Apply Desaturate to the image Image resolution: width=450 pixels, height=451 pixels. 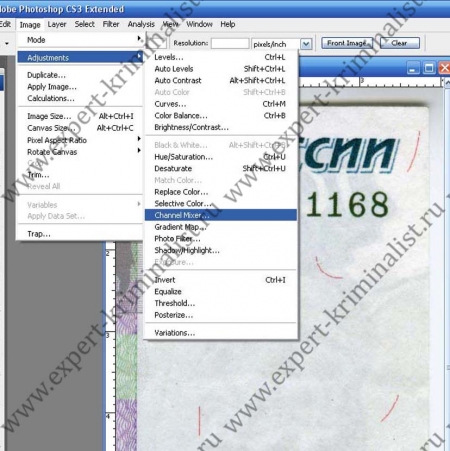tap(220, 168)
